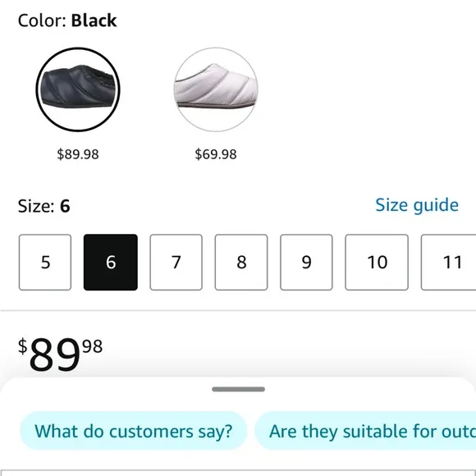Click the 'Size: 6' label
This screenshot has height=476, width=476.
pos(44,206)
